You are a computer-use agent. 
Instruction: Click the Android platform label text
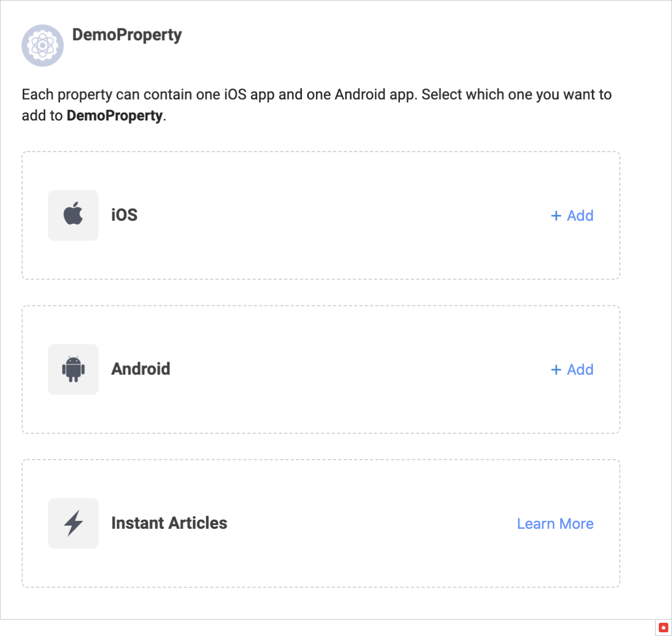tap(140, 369)
